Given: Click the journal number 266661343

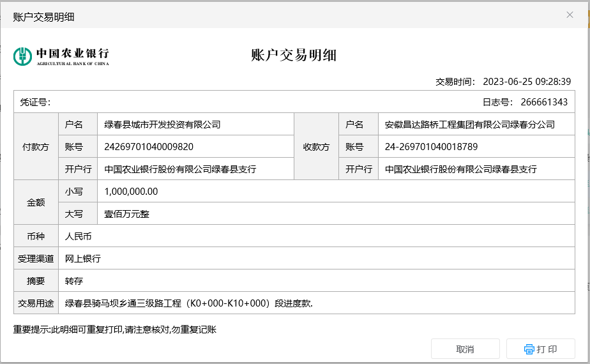Looking at the screenshot, I should [544, 102].
